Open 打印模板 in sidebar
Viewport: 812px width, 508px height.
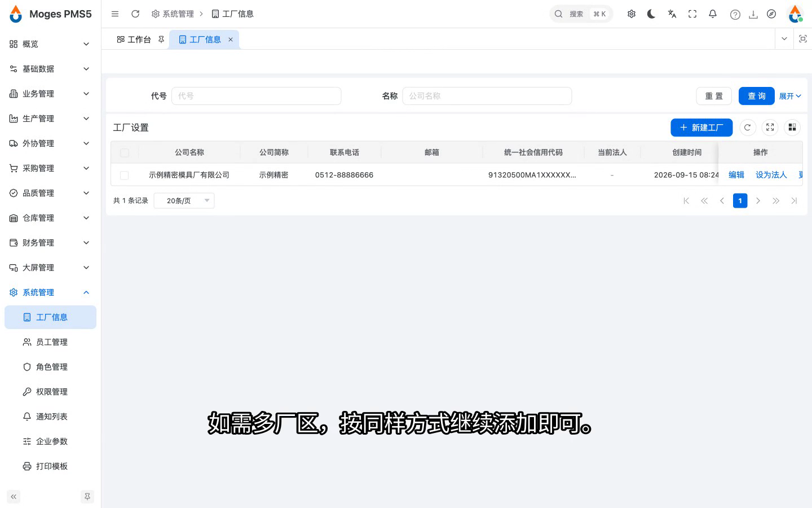pyautogui.click(x=50, y=466)
